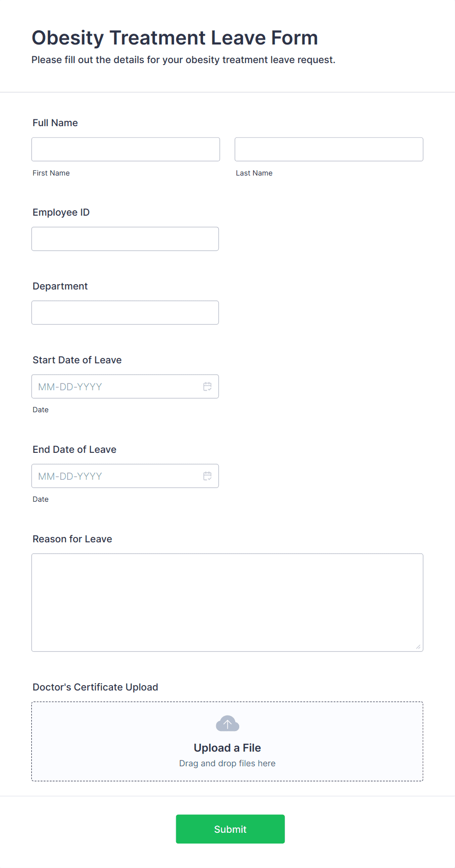Viewport: 455px width, 868px height.
Task: Submit the leave form
Action: 230,829
